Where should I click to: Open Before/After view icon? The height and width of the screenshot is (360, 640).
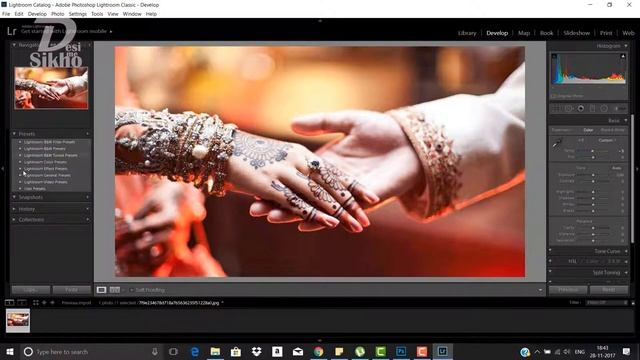(x=115, y=290)
